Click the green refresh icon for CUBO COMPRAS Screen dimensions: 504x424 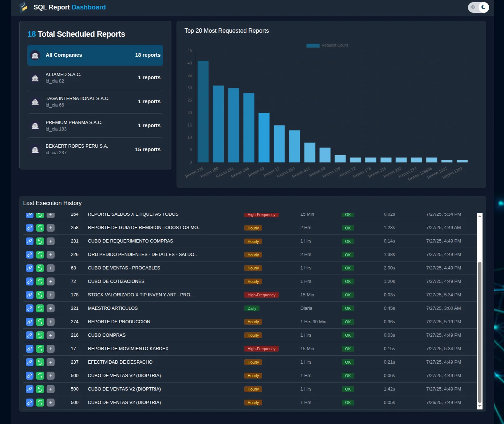40,335
